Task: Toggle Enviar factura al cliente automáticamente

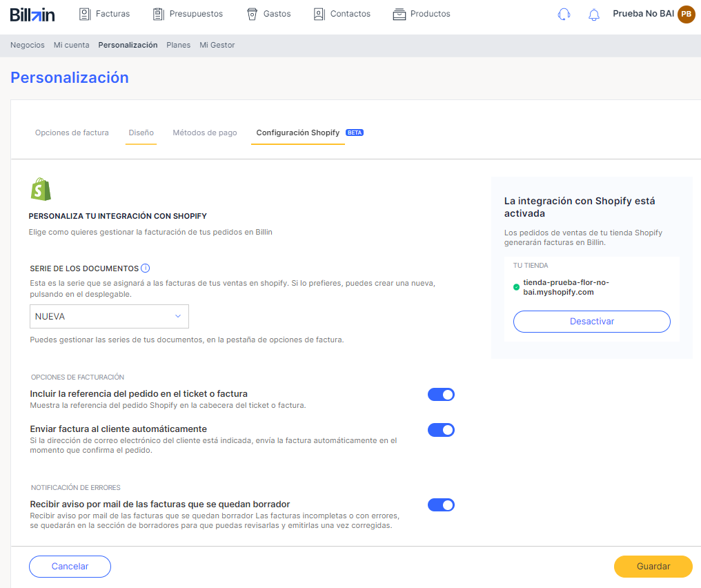Action: point(441,430)
